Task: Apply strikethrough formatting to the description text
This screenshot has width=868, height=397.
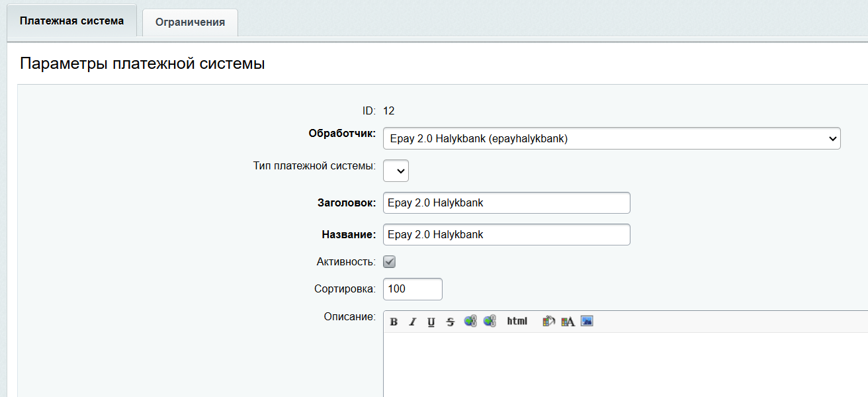Action: [451, 322]
